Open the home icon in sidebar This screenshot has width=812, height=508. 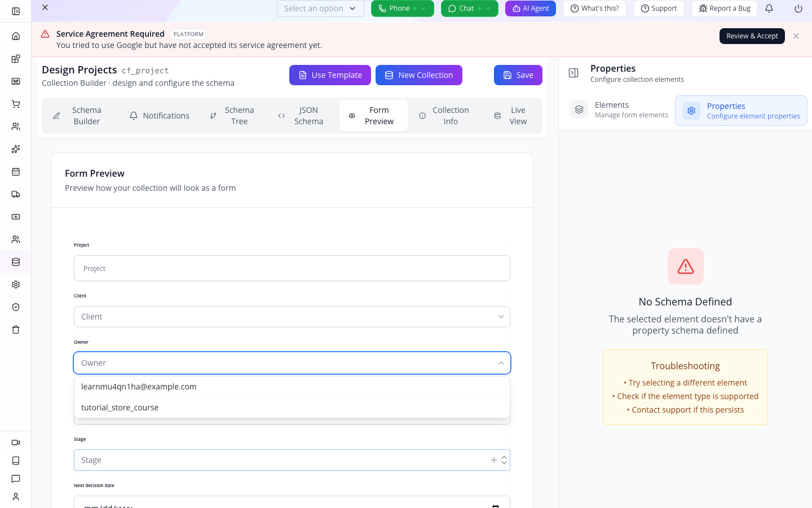pyautogui.click(x=16, y=36)
